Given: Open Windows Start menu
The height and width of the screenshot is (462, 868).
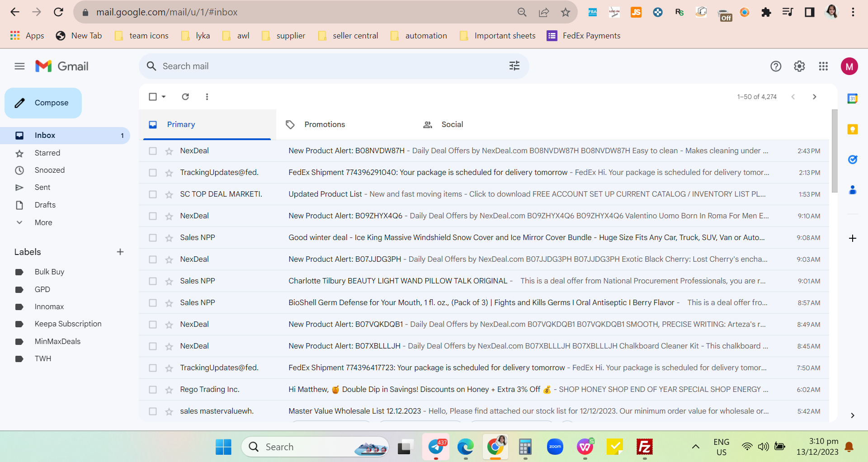Looking at the screenshot, I should pyautogui.click(x=223, y=447).
